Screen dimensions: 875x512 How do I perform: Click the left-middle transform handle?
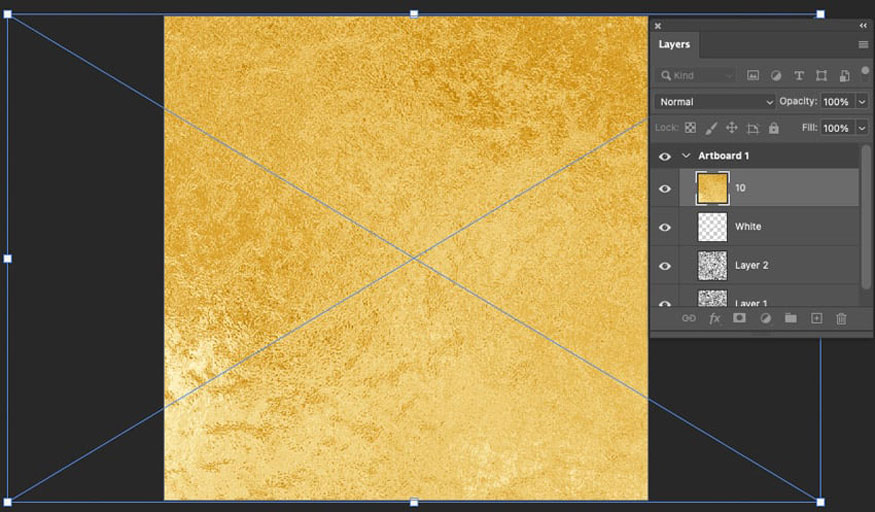tap(8, 258)
